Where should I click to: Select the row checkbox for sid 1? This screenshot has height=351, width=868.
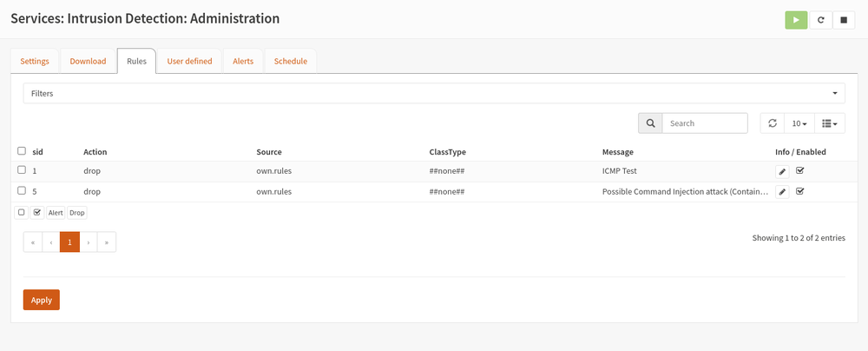[22, 170]
